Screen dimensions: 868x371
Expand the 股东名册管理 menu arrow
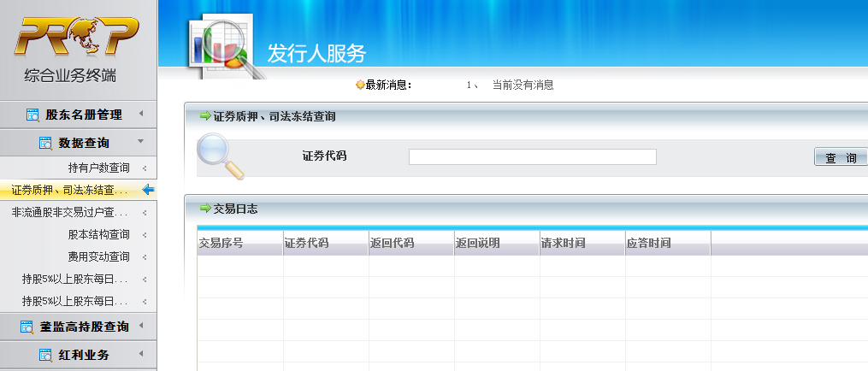(x=141, y=114)
